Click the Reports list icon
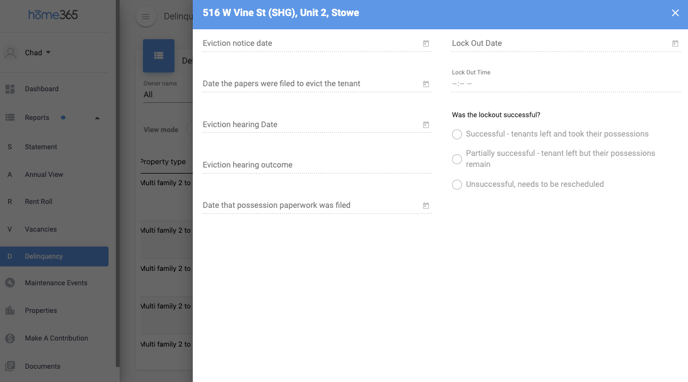Screen dimensions: 688x382 [10, 118]
